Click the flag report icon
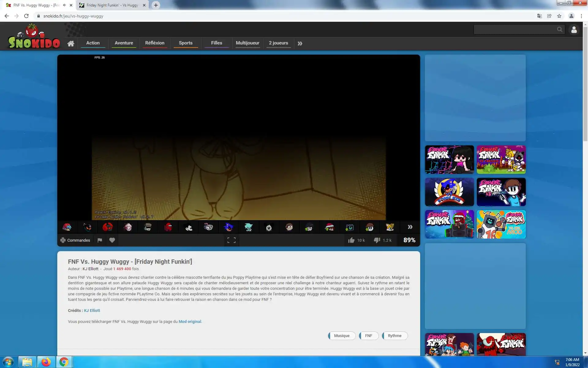Viewport: 588px width, 368px height. pyautogui.click(x=100, y=240)
